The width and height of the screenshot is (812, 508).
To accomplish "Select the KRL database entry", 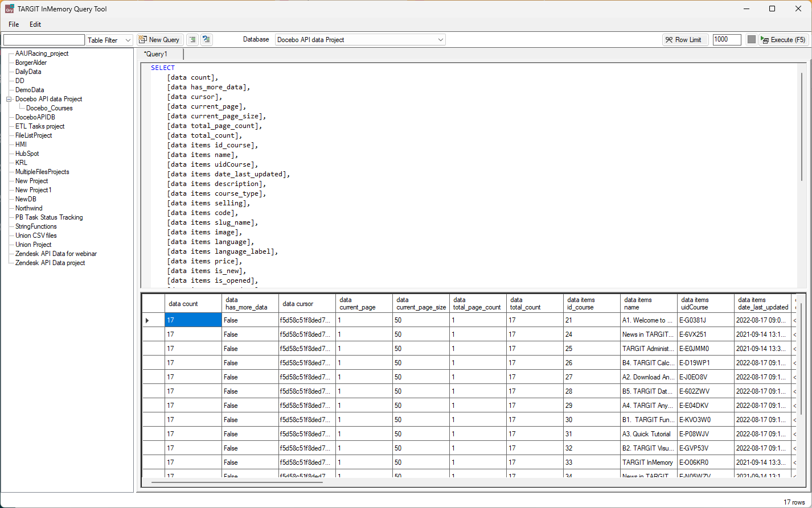I will (x=21, y=163).
